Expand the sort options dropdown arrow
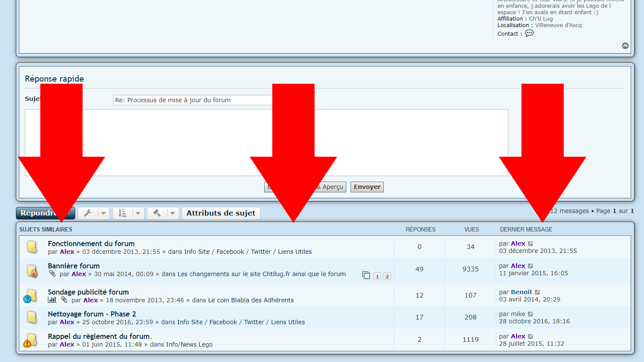The image size is (644, 362). (x=138, y=213)
